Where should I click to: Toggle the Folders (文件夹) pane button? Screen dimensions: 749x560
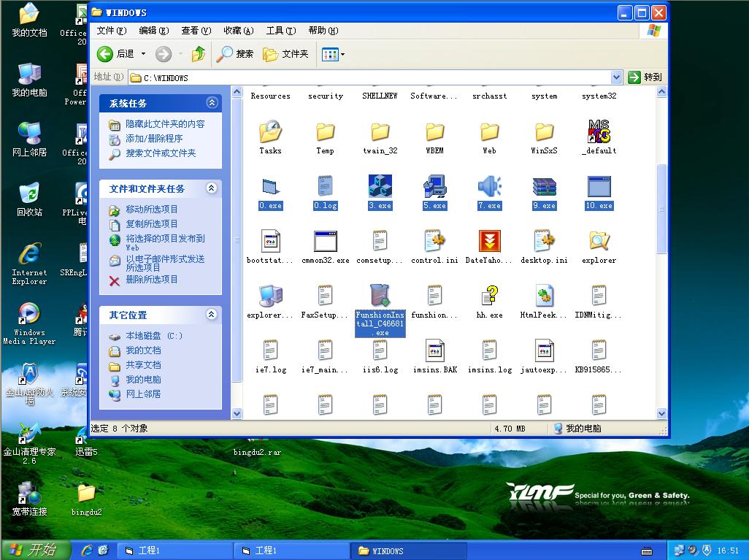(285, 54)
